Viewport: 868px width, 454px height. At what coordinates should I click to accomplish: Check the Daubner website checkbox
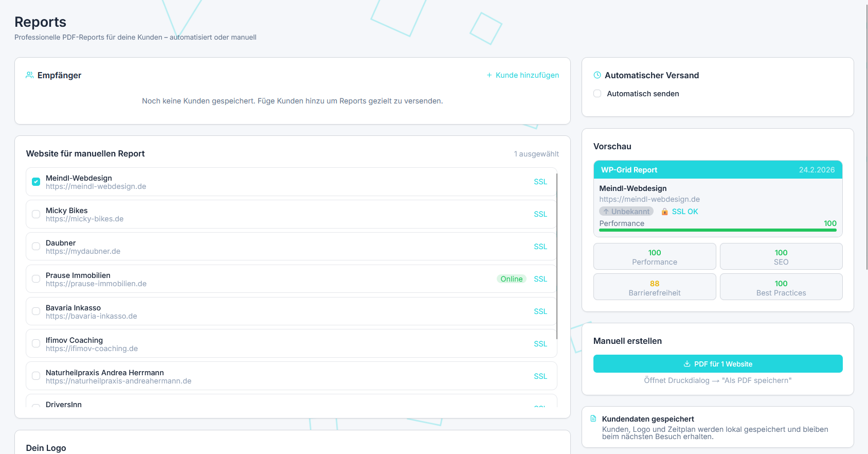click(36, 247)
